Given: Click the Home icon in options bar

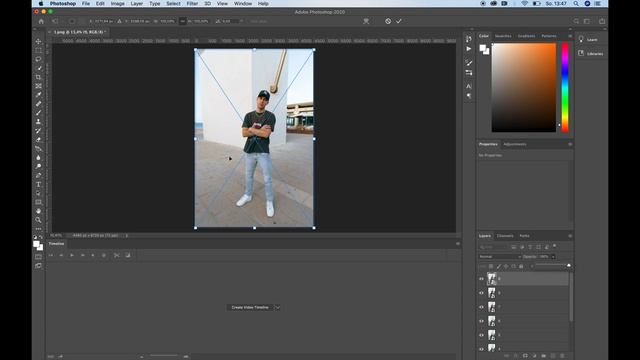Looking at the screenshot, I should (41, 21).
